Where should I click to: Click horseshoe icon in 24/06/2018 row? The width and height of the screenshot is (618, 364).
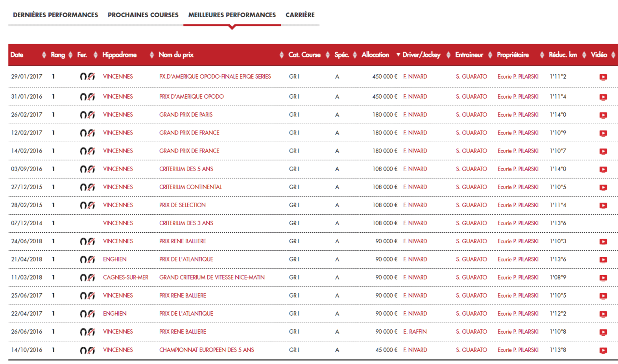coord(87,241)
